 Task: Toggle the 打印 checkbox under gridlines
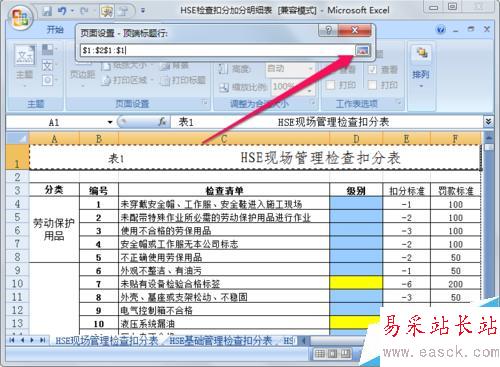330,85
